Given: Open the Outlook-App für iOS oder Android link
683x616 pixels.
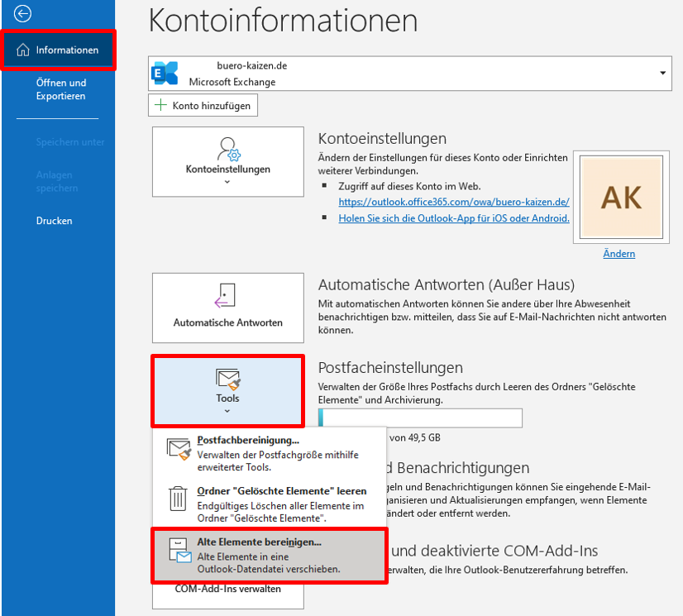Looking at the screenshot, I should pyautogui.click(x=454, y=218).
